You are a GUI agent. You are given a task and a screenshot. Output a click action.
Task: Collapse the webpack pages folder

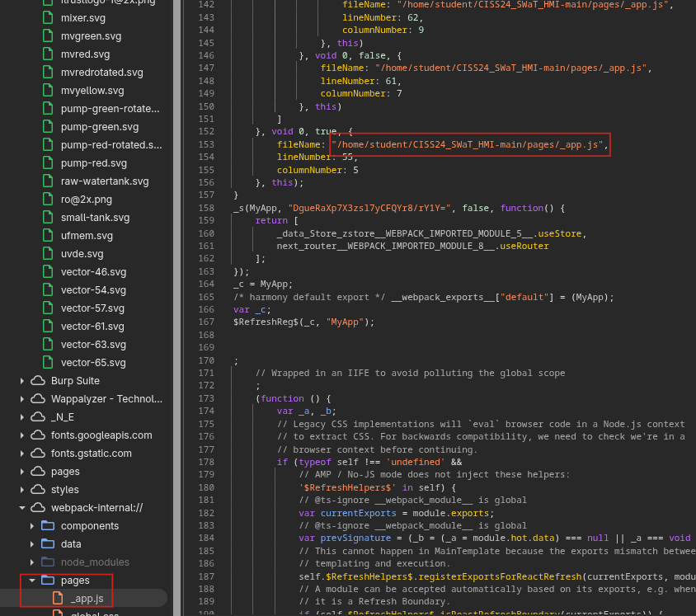click(x=32, y=581)
